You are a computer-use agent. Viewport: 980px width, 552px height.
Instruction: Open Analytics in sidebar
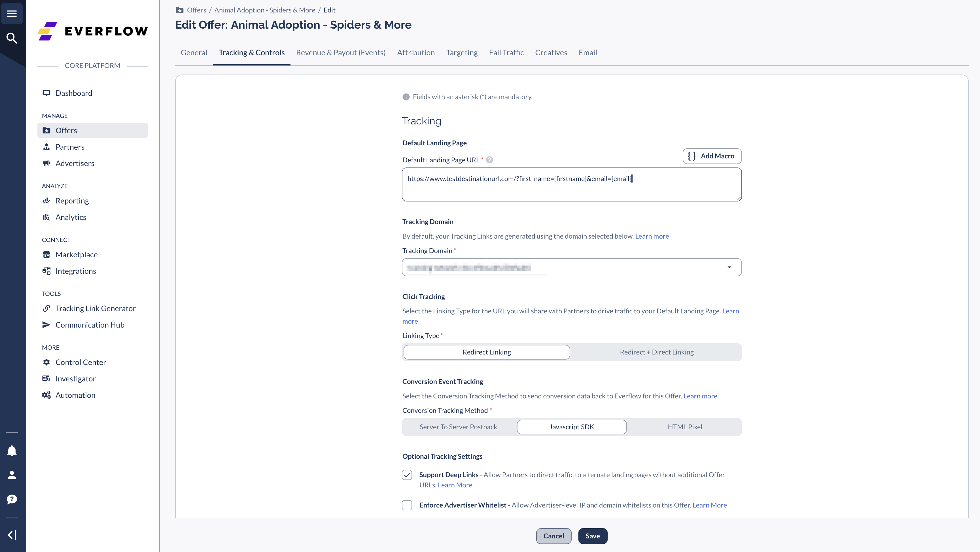pos(92,217)
